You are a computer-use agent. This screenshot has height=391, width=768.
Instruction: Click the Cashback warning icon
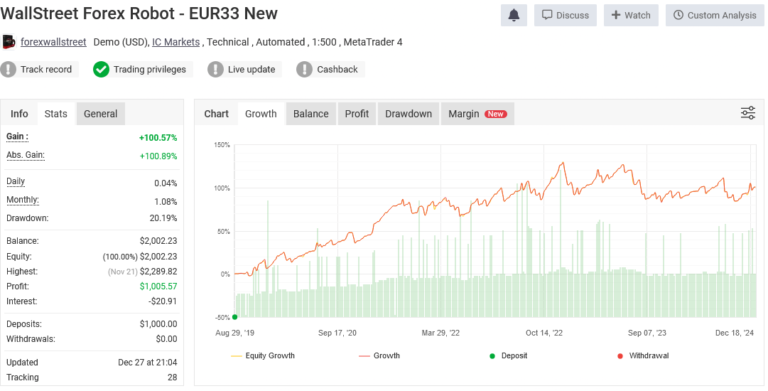click(304, 69)
